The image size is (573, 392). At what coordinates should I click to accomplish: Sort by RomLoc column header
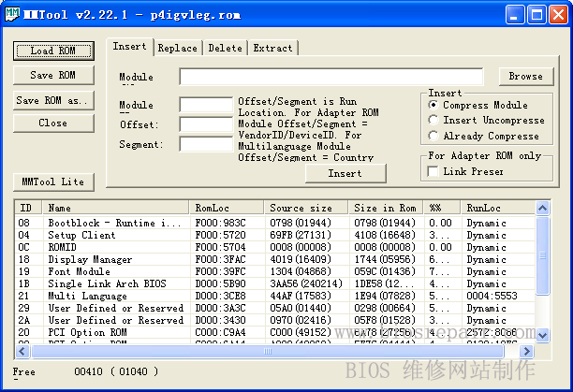tap(227, 208)
